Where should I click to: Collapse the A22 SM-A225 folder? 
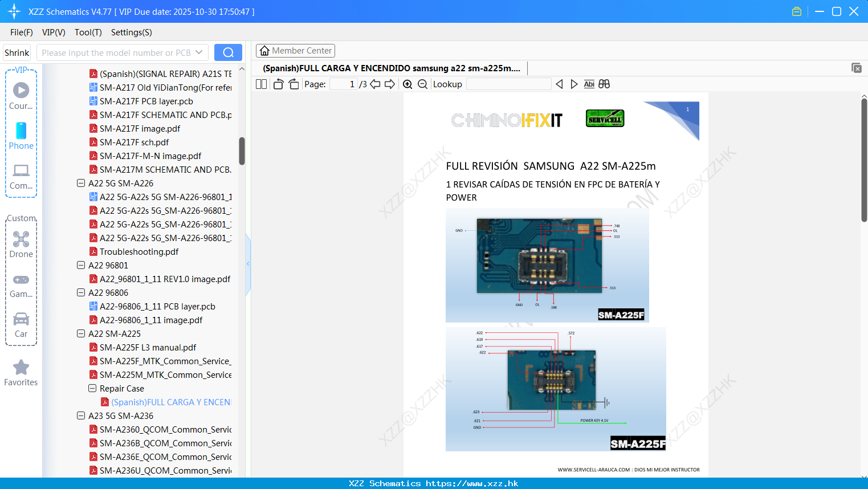(81, 333)
